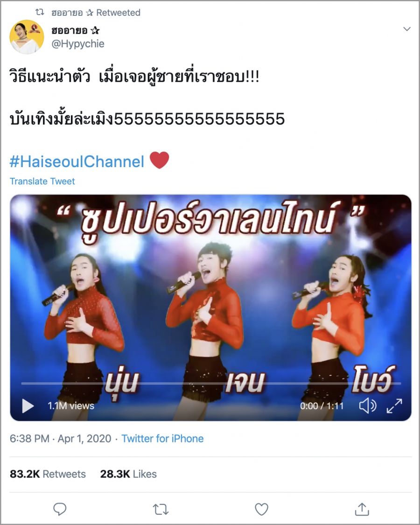Play the video with the play button
Image resolution: width=420 pixels, height=525 pixels.
(x=28, y=406)
